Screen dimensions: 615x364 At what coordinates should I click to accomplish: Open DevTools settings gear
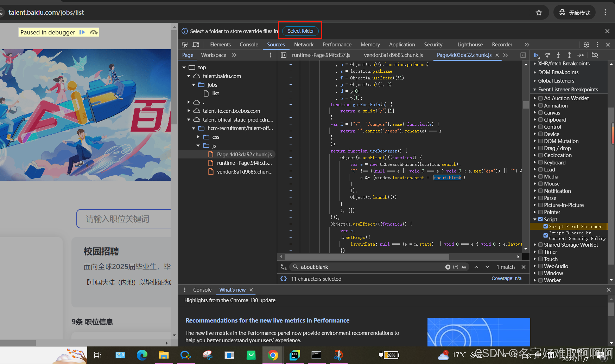tap(586, 45)
